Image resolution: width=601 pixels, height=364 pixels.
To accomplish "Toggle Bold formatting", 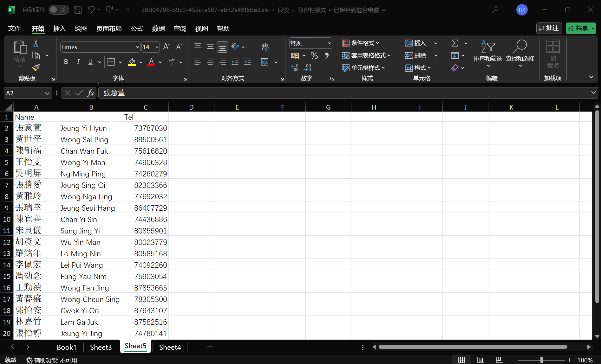I will [x=66, y=62].
